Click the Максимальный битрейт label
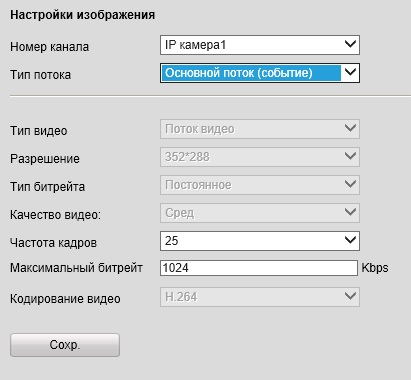 pyautogui.click(x=76, y=268)
